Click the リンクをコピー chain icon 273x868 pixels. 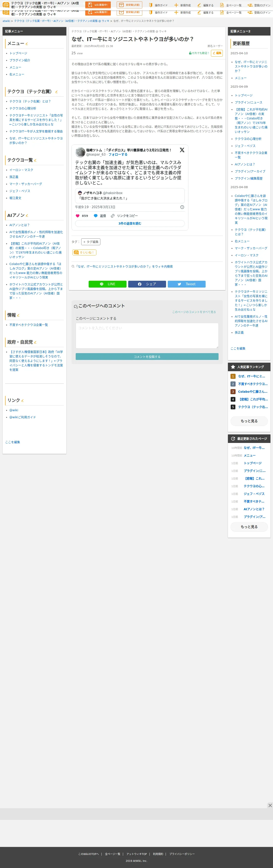pyautogui.click(x=113, y=216)
